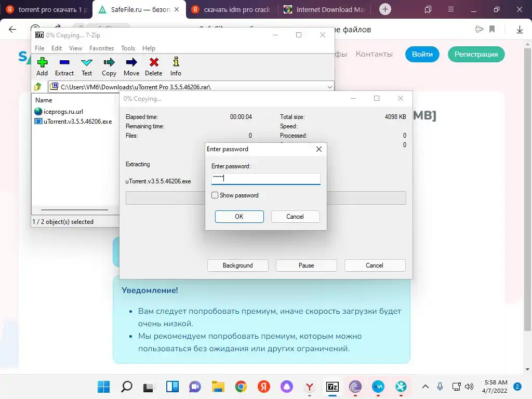Open the File menu in 7-Zip
Image resolution: width=532 pixels, height=399 pixels.
(x=39, y=48)
